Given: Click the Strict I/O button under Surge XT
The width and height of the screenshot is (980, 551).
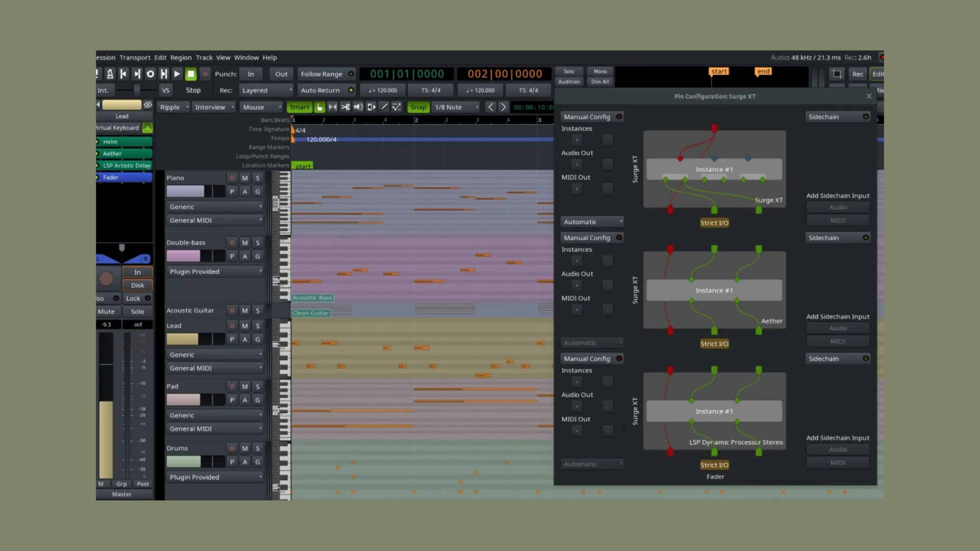Looking at the screenshot, I should [x=714, y=223].
